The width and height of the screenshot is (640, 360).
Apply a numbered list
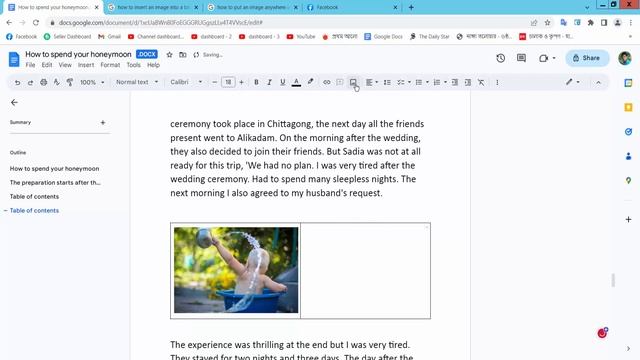[x=437, y=82]
